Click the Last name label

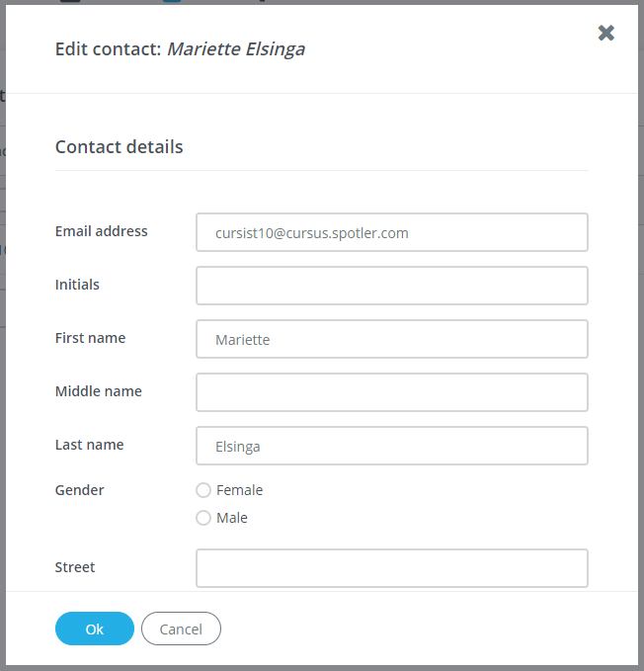click(90, 445)
